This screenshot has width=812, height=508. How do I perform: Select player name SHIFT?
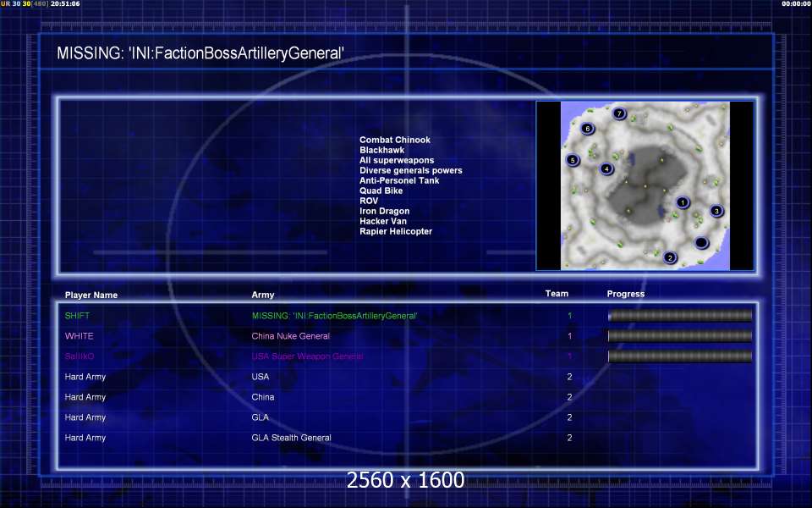(x=77, y=316)
